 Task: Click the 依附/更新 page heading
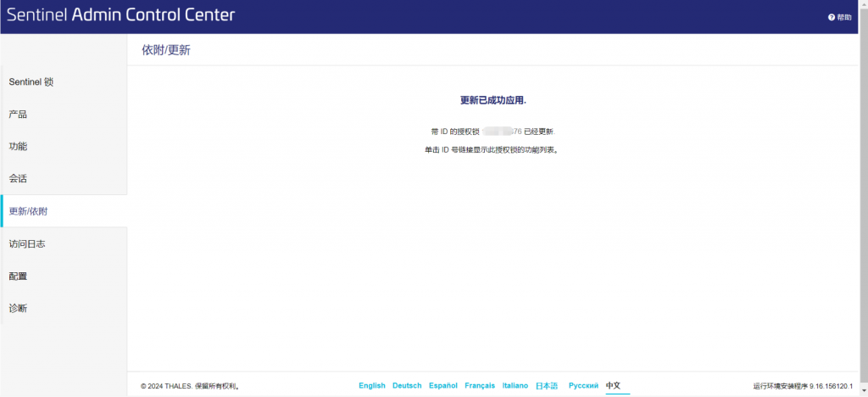pyautogui.click(x=166, y=50)
